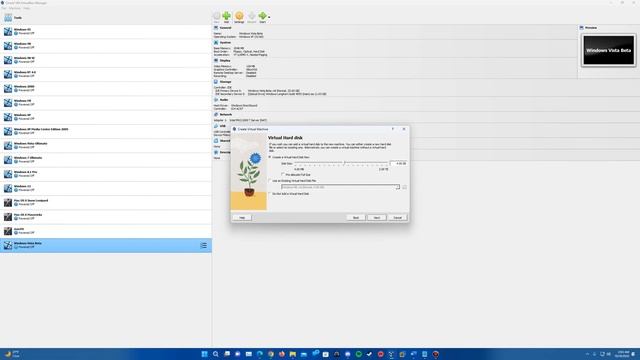Viewport: 640px width, 360px height.
Task: Click the Cancel button in the wizard
Action: 397,218
